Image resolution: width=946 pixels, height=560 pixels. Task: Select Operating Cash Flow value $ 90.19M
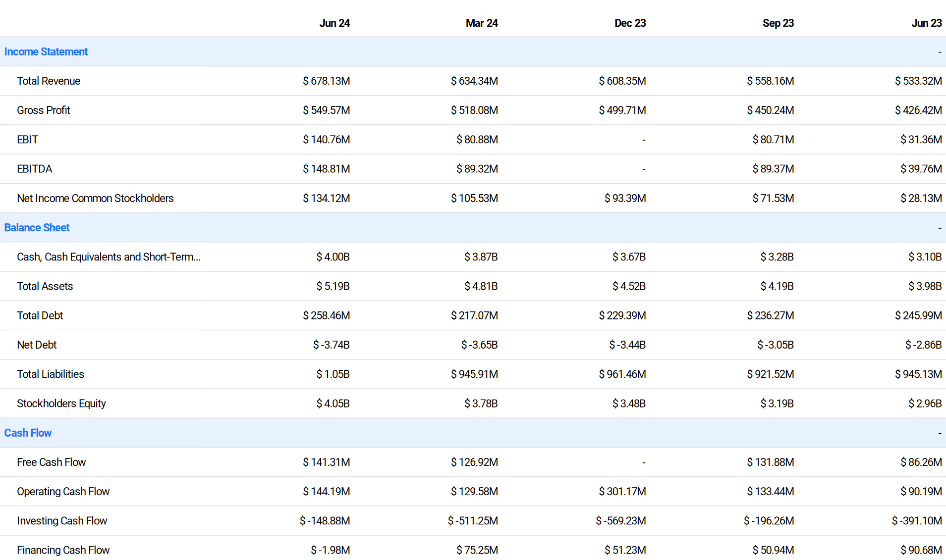921,491
